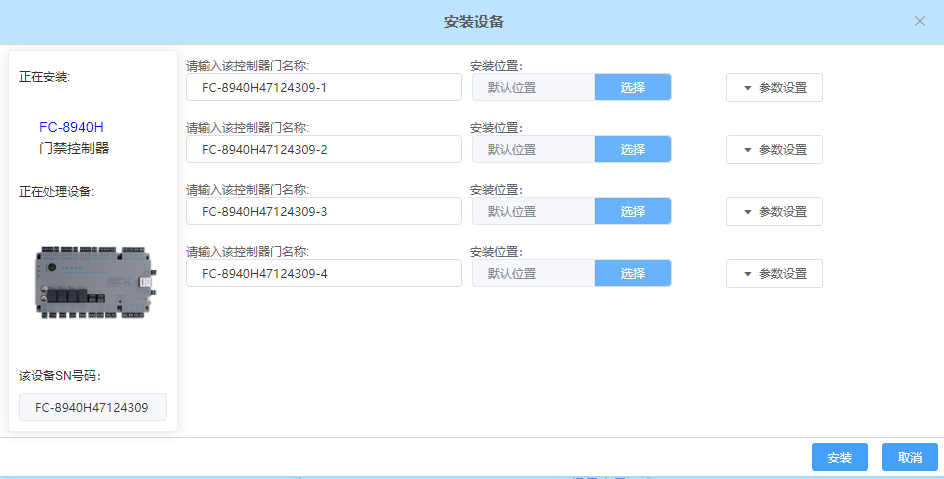
Task: Click 选择 for the first door's install location
Action: [x=632, y=88]
